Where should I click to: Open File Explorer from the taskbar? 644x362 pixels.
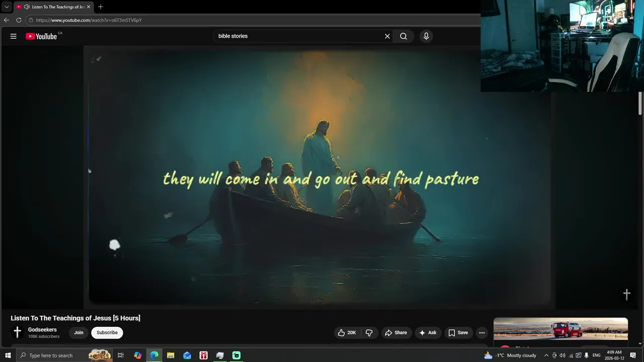pos(171,355)
